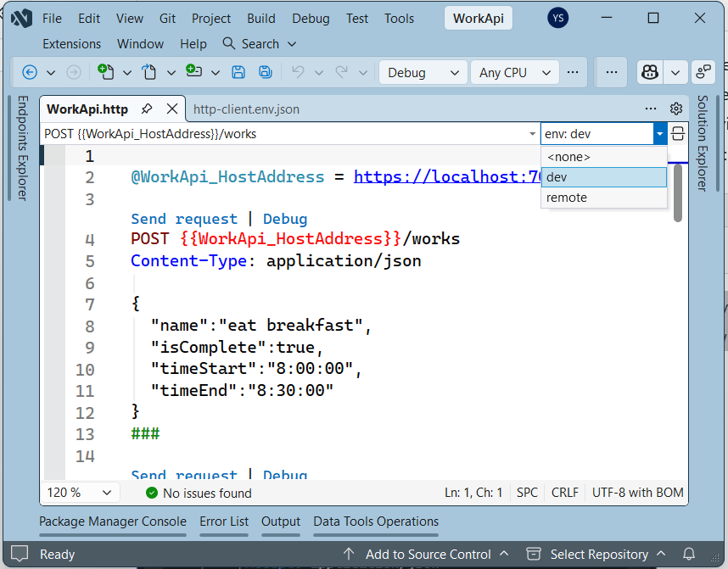This screenshot has width=728, height=569.
Task: Click Select Repository in status bar
Action: 598,554
